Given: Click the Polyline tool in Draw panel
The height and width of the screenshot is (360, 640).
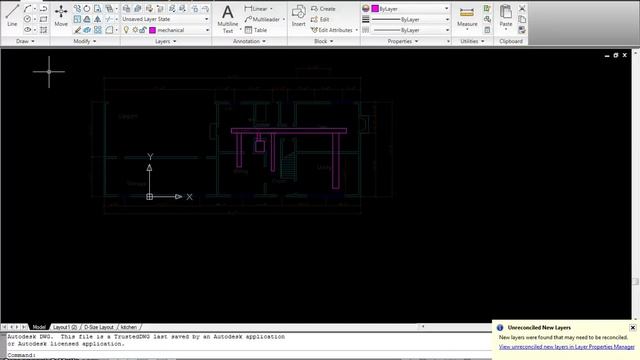Looking at the screenshot, I should point(44,8).
